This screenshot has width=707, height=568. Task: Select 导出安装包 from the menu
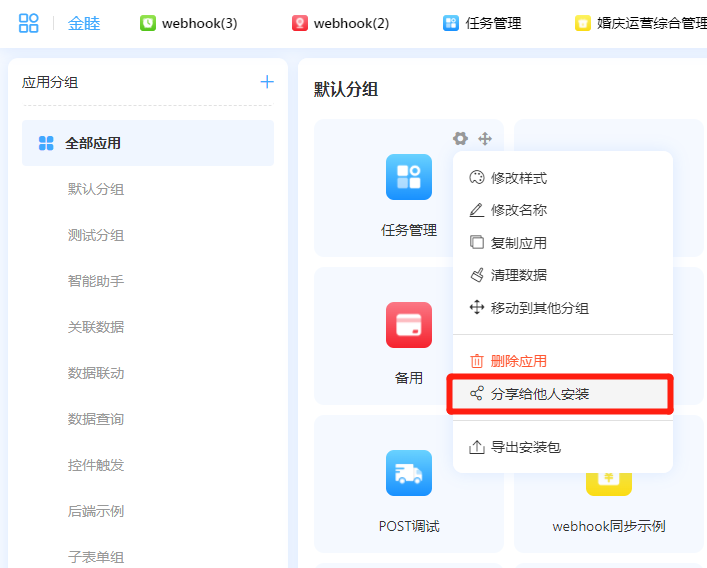tap(525, 447)
